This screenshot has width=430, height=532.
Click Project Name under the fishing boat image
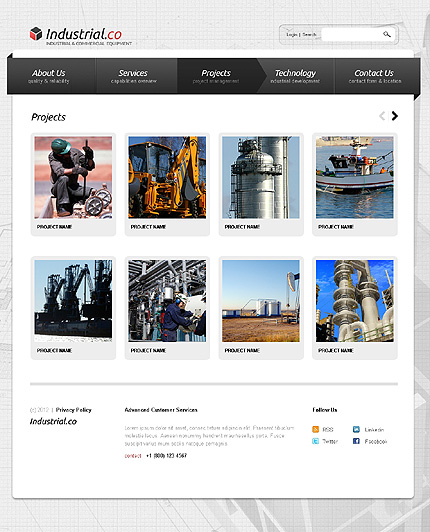(336, 227)
